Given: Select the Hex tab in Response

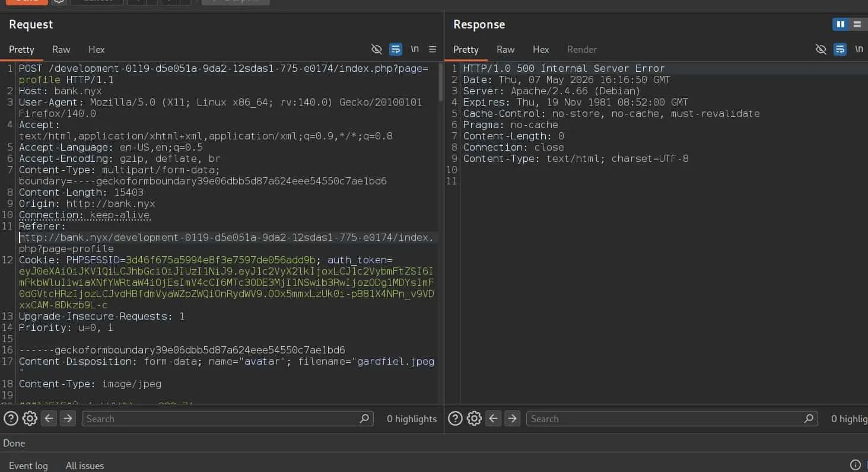Looking at the screenshot, I should (x=541, y=49).
